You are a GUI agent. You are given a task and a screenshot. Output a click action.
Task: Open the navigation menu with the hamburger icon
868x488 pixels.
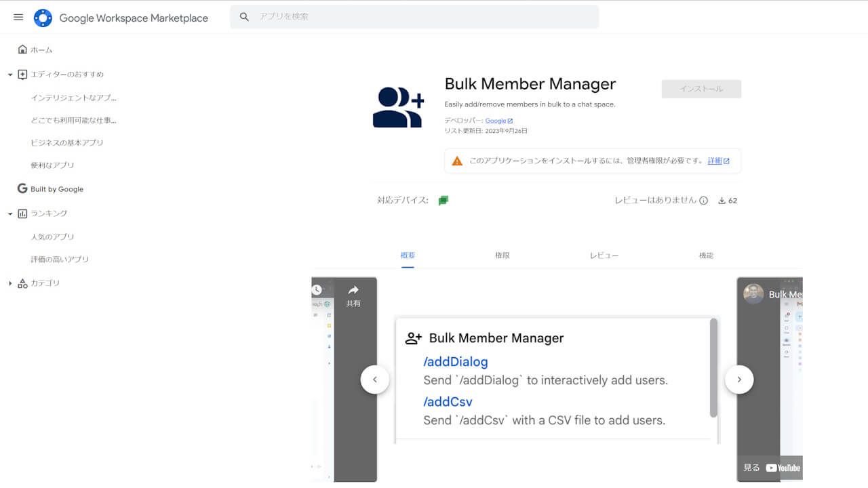pyautogui.click(x=18, y=18)
